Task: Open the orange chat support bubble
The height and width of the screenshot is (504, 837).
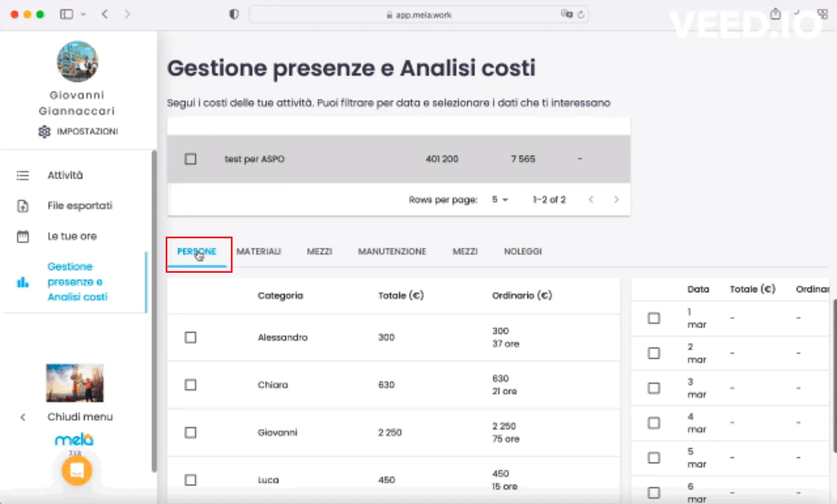Action: [77, 470]
